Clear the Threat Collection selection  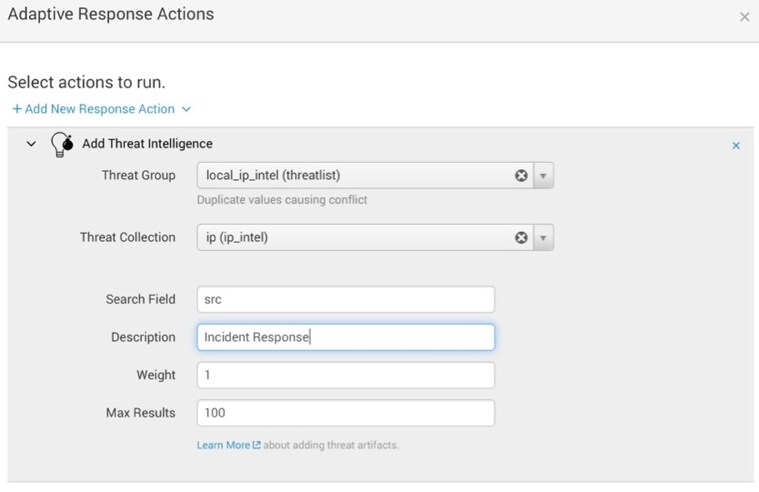[x=521, y=237]
